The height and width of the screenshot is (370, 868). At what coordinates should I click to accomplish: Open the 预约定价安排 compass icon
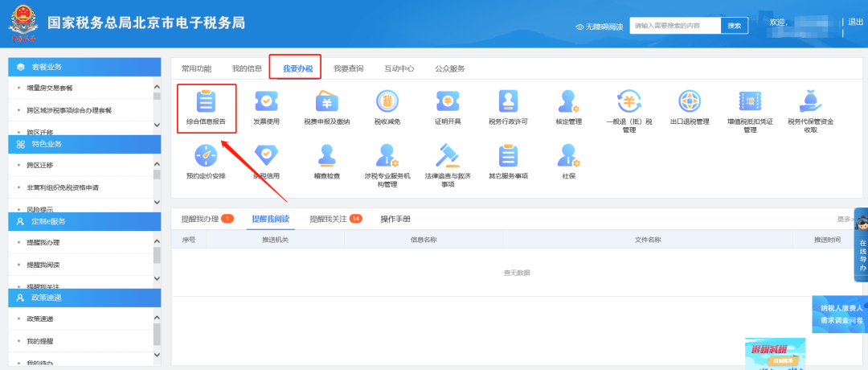point(206,155)
